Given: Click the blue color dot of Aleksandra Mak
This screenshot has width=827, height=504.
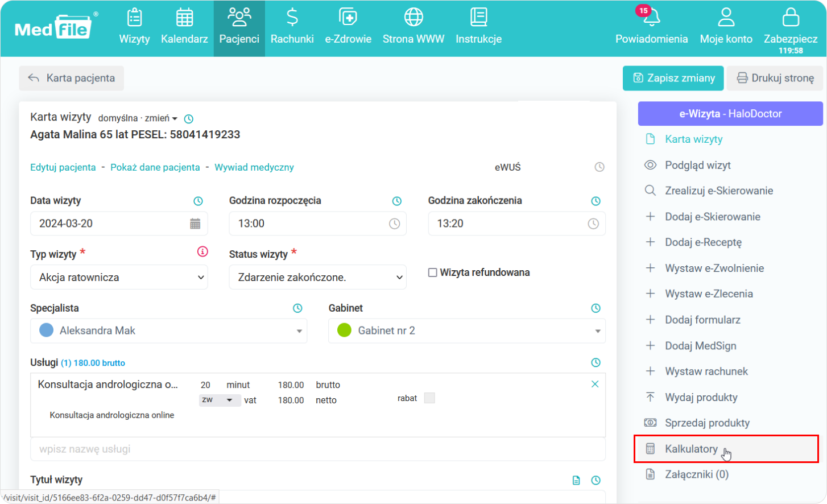Looking at the screenshot, I should [x=46, y=330].
